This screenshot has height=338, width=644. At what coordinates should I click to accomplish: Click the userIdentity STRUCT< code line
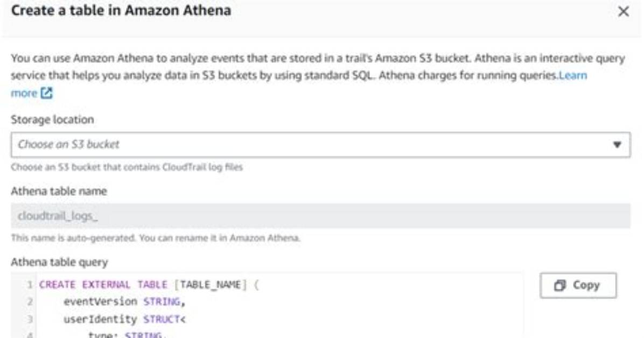[124, 319]
